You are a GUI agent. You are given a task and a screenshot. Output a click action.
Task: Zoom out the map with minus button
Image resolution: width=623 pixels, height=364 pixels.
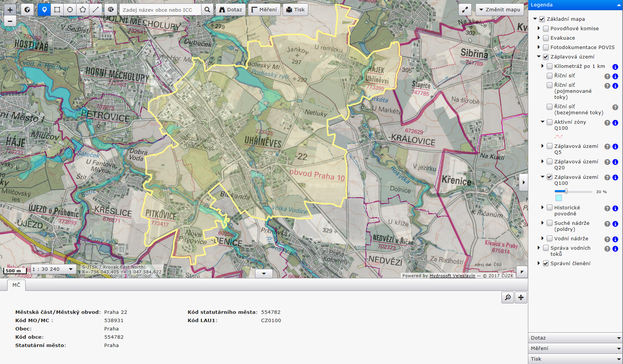point(10,21)
